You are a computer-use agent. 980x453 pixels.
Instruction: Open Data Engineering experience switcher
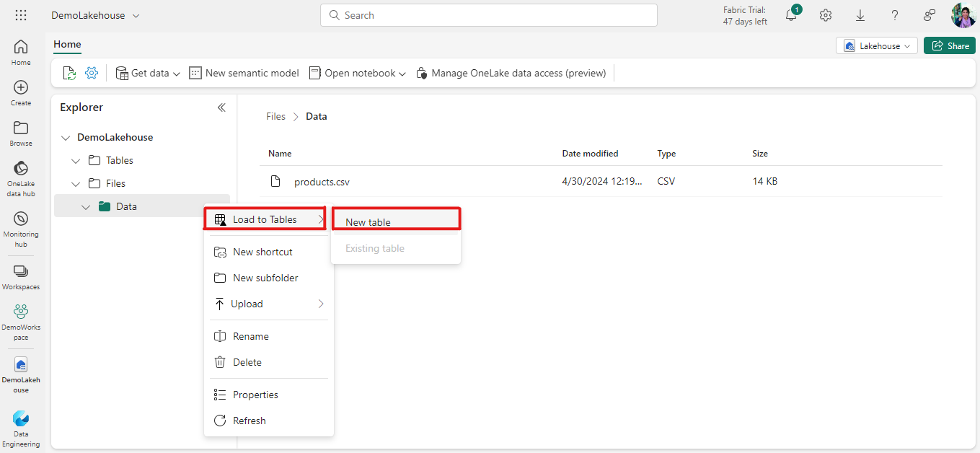click(x=21, y=429)
